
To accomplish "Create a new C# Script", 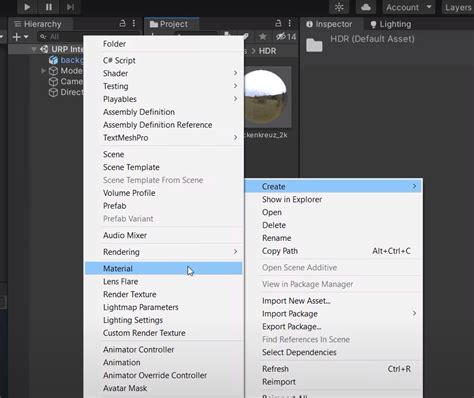I will click(163, 60).
